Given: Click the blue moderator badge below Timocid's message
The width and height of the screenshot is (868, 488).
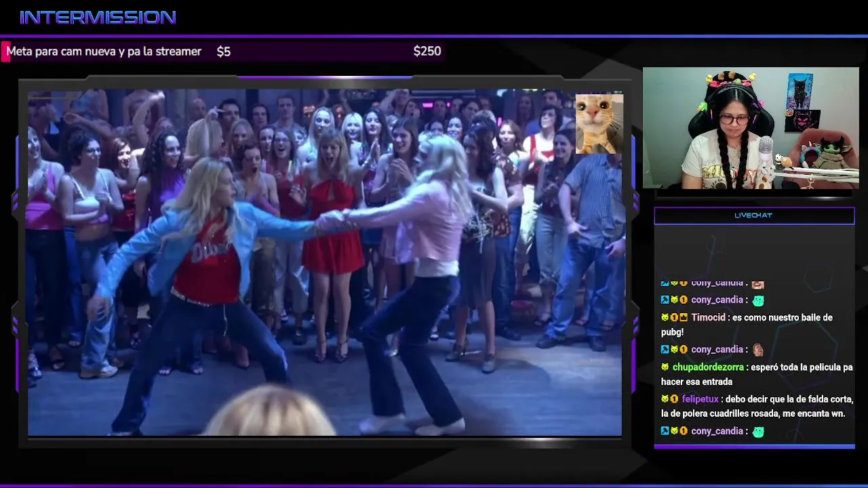Looking at the screenshot, I should [665, 350].
